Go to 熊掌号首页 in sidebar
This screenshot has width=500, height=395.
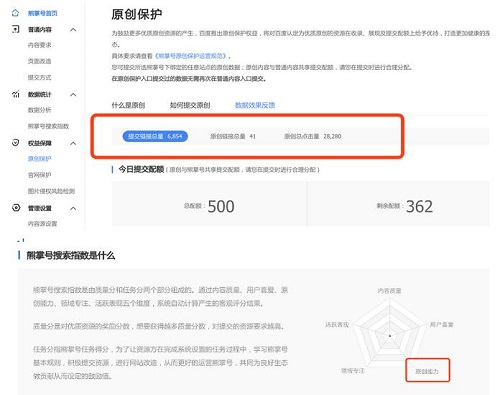pos(42,13)
